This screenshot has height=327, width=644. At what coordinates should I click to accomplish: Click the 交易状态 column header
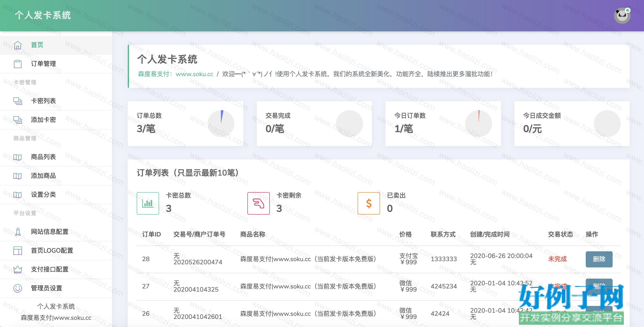(560, 234)
